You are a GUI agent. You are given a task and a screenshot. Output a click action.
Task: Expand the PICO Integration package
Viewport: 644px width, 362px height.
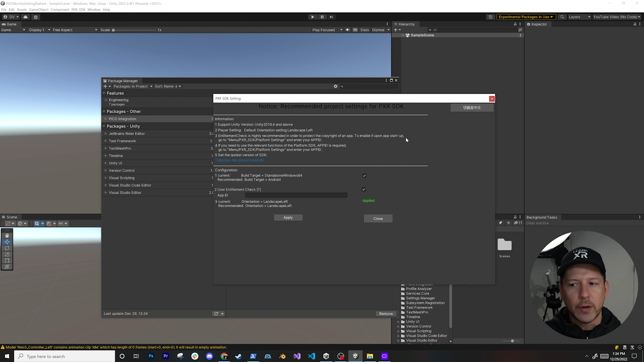pyautogui.click(x=106, y=119)
